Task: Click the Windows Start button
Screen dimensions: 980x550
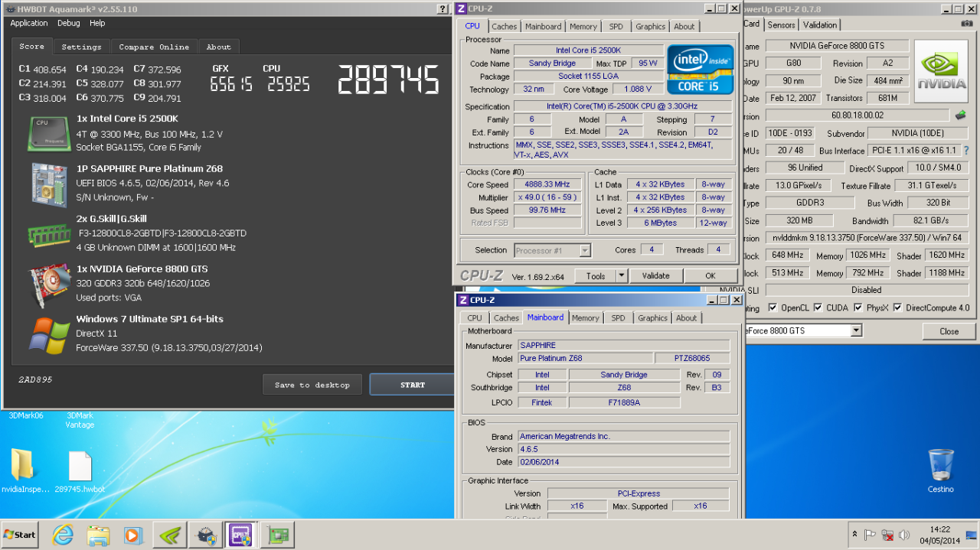Action: [21, 535]
